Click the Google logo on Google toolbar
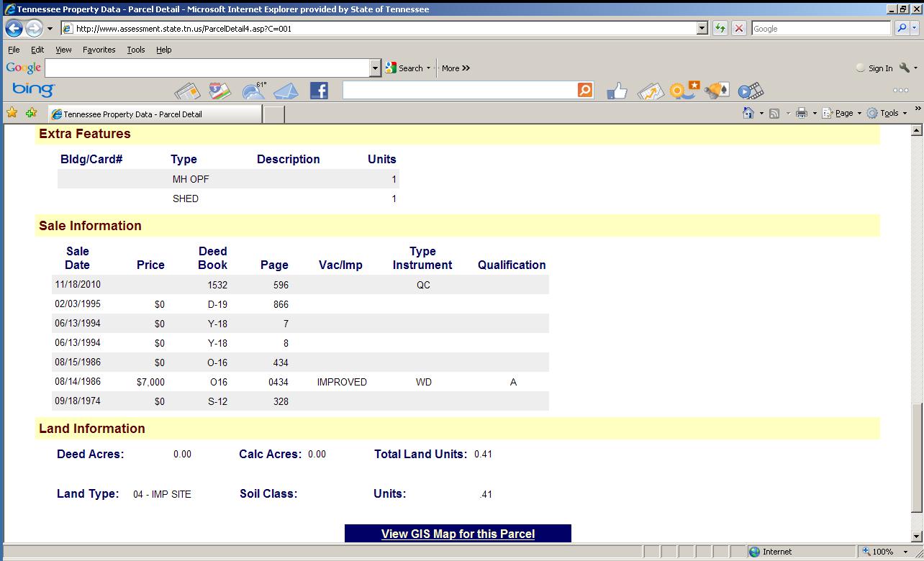 coord(24,68)
